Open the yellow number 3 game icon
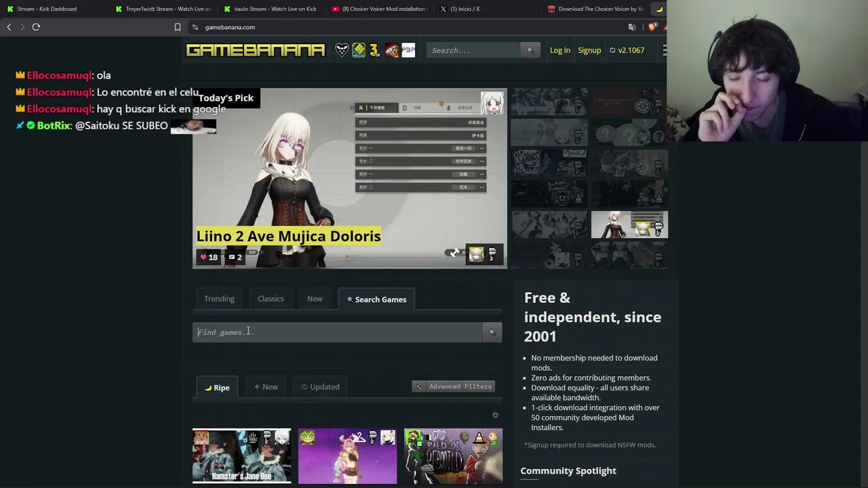Image resolution: width=868 pixels, height=488 pixels. coord(374,50)
